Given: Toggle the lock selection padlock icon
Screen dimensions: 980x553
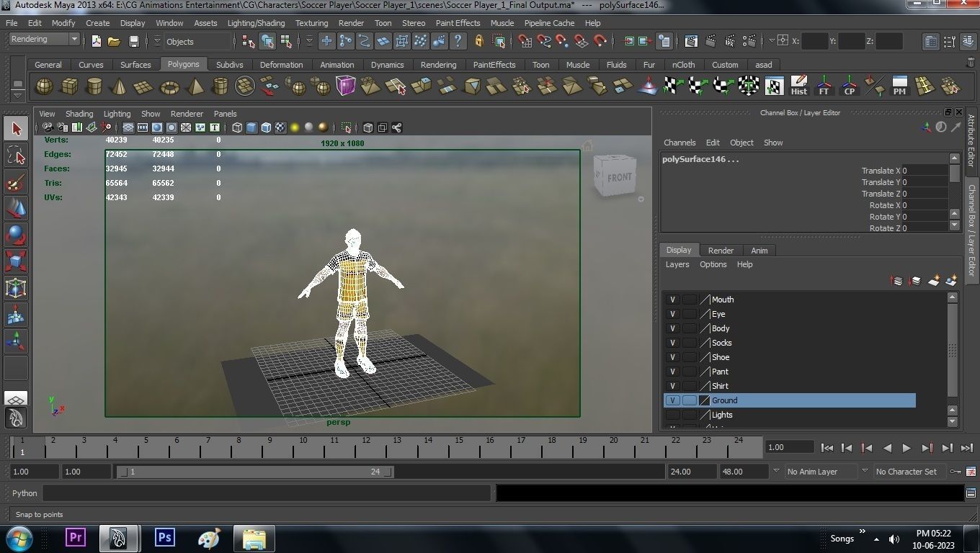Looking at the screenshot, I should 479,41.
